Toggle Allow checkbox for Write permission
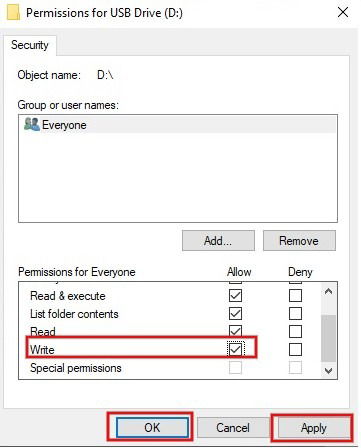 [235, 349]
